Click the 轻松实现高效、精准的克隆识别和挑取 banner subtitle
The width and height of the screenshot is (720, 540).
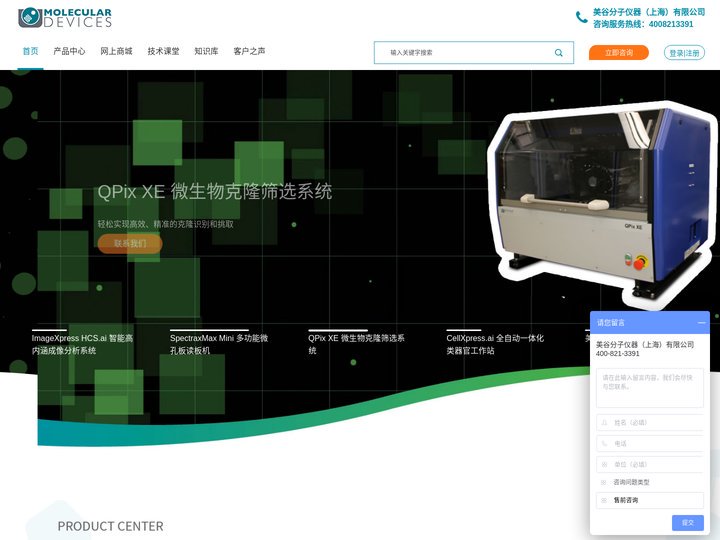pos(165,224)
